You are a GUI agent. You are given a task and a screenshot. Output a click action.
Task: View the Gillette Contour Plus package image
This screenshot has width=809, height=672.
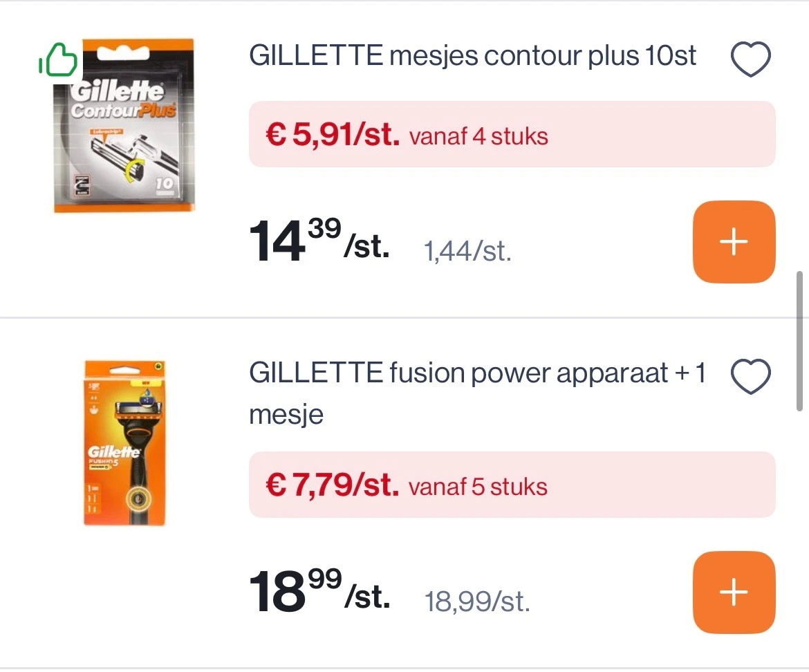click(124, 124)
